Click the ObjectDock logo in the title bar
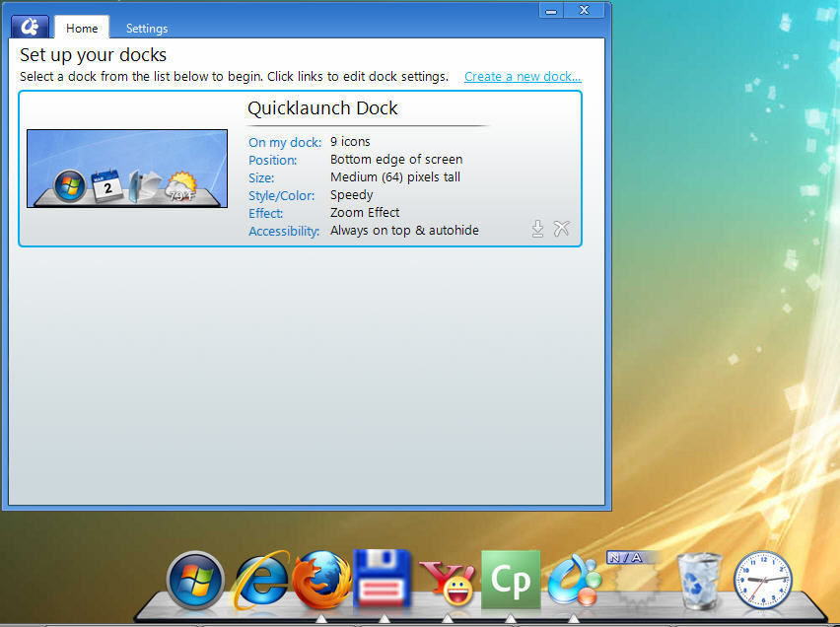Screen dimensions: 840x627 click(29, 26)
